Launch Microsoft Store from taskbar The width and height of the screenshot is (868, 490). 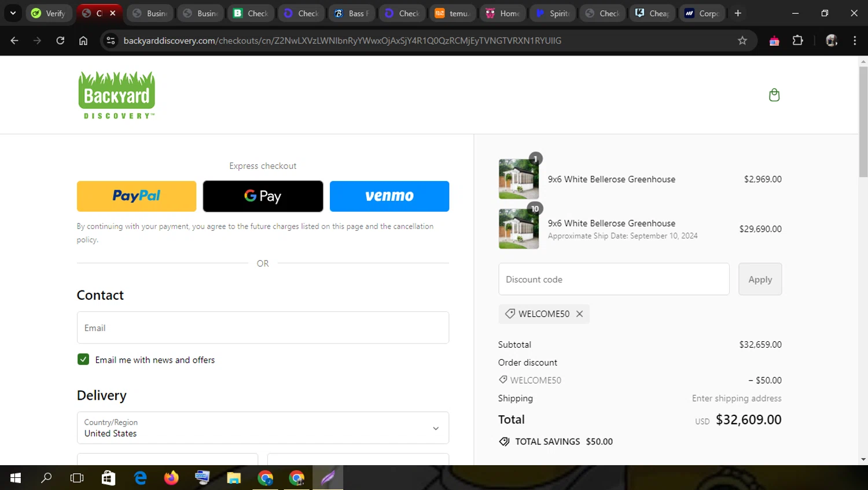108,478
